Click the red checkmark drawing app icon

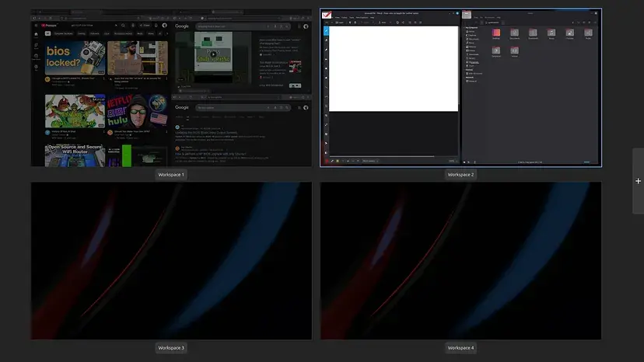click(x=327, y=15)
